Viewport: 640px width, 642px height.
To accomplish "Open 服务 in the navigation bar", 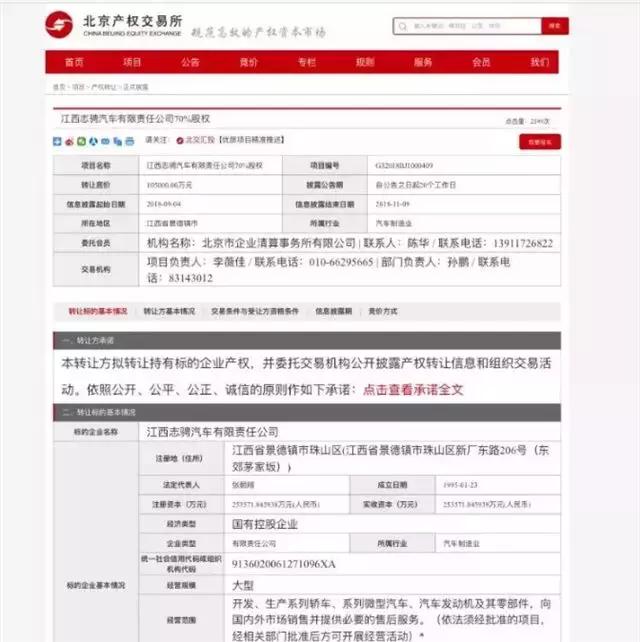I will point(423,62).
